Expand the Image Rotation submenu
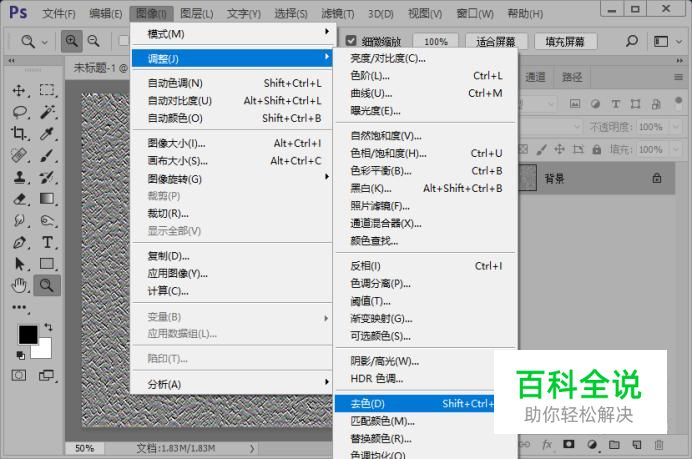The image size is (692, 459). 232,179
